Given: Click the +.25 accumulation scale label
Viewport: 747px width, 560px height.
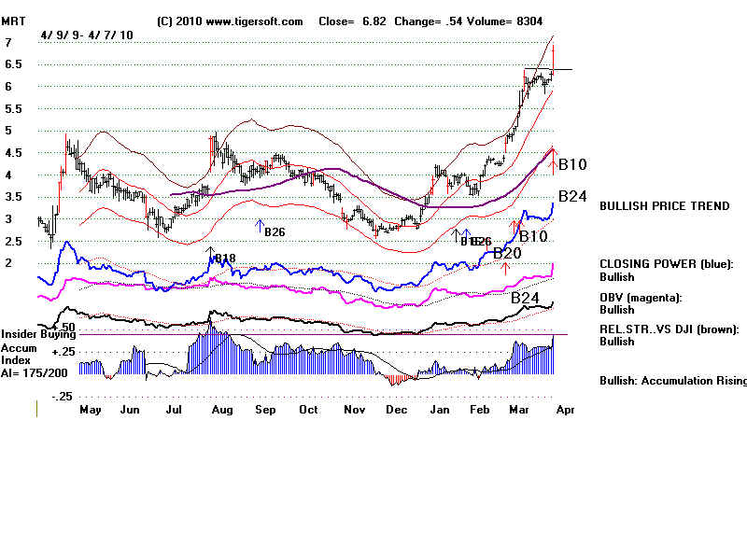Looking at the screenshot, I should coord(63,352).
